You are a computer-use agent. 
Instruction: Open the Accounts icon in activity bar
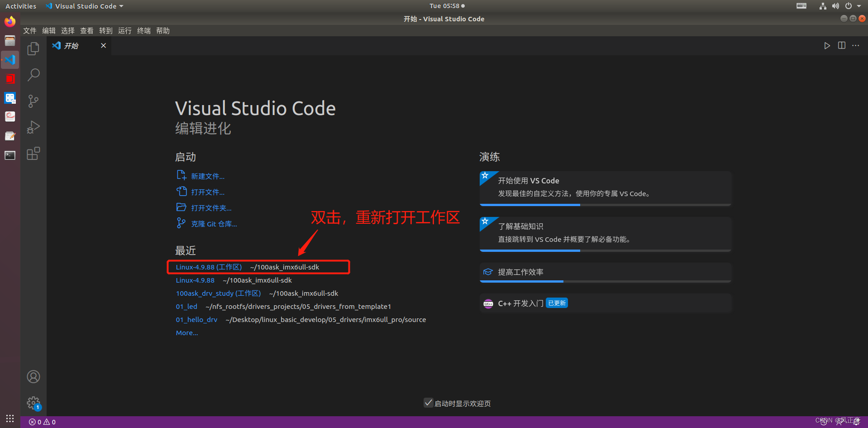coord(33,376)
